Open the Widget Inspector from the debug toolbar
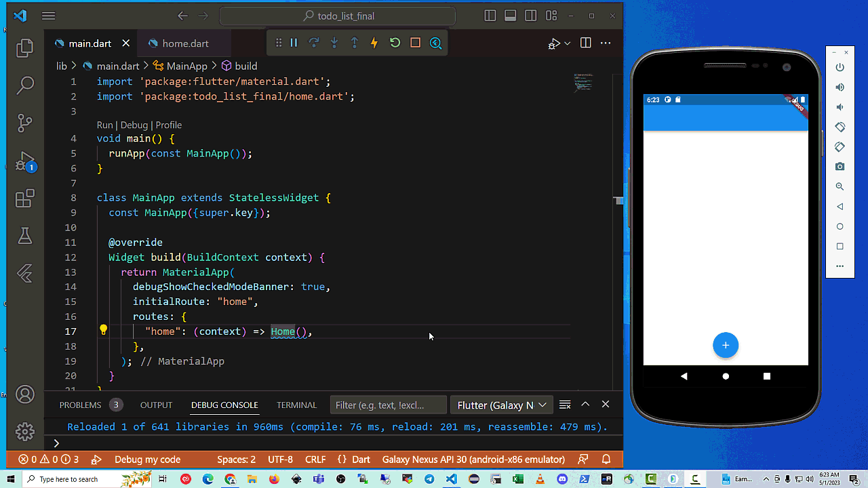This screenshot has width=868, height=488. click(x=436, y=43)
